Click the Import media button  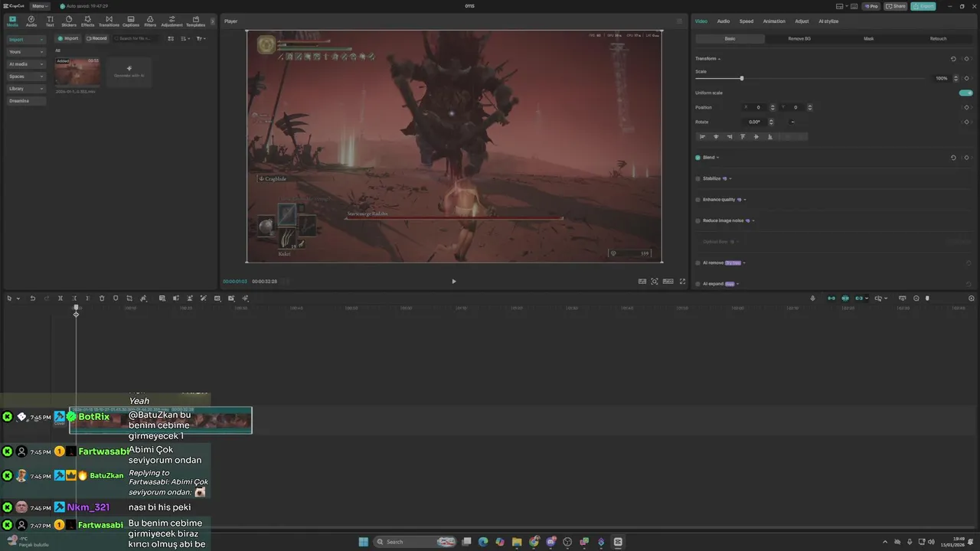point(68,38)
